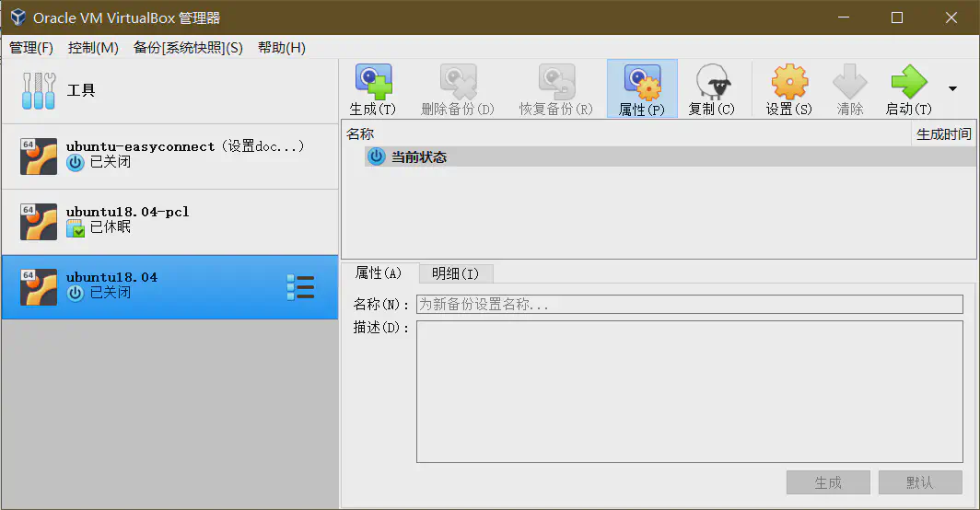Open 设置 settings gear icon
Viewport: 980px width, 510px height.
pyautogui.click(x=789, y=83)
